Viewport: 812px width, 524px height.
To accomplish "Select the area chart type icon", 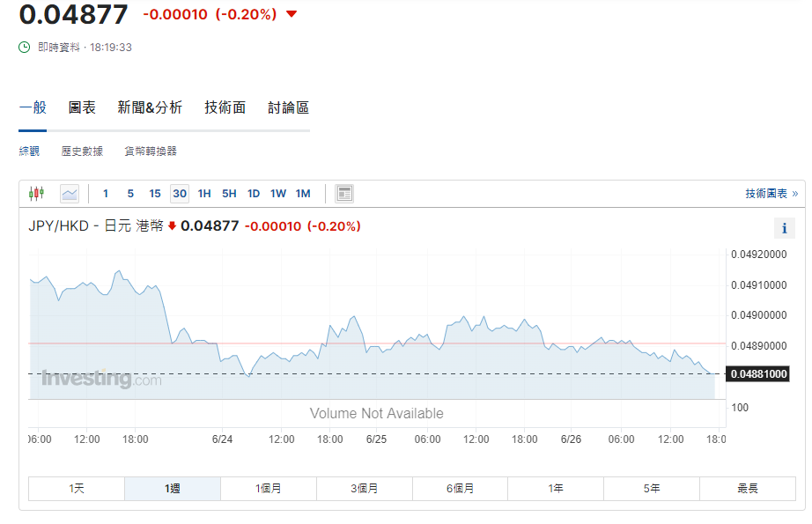I will [x=70, y=193].
